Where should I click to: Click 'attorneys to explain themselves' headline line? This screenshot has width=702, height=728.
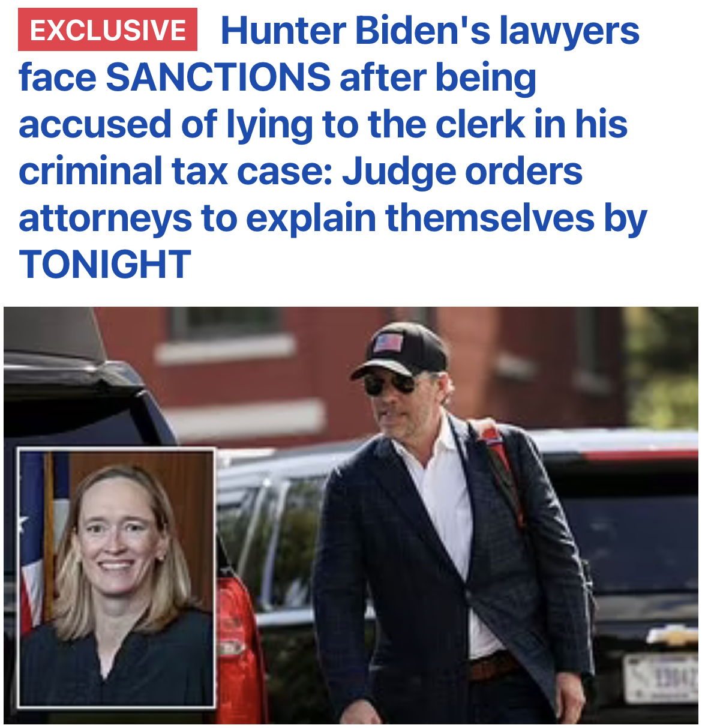306,218
